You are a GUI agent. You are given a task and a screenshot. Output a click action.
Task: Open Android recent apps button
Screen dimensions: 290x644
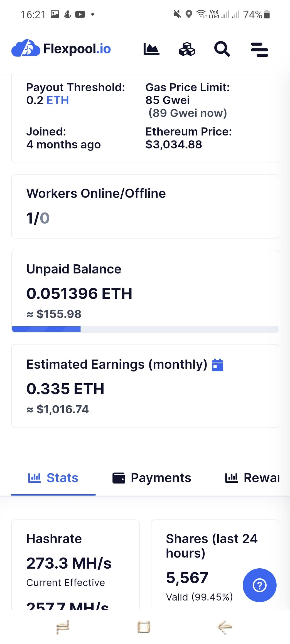[63, 627]
